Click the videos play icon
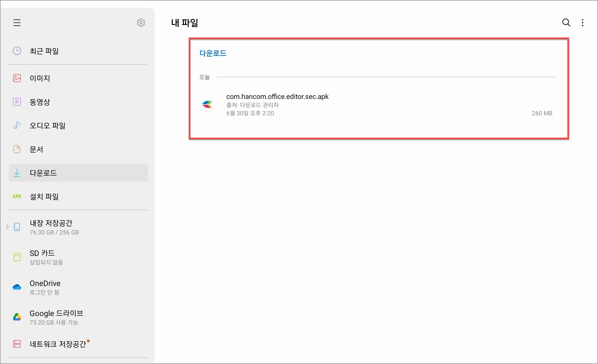The height and width of the screenshot is (364, 598). coord(17,102)
